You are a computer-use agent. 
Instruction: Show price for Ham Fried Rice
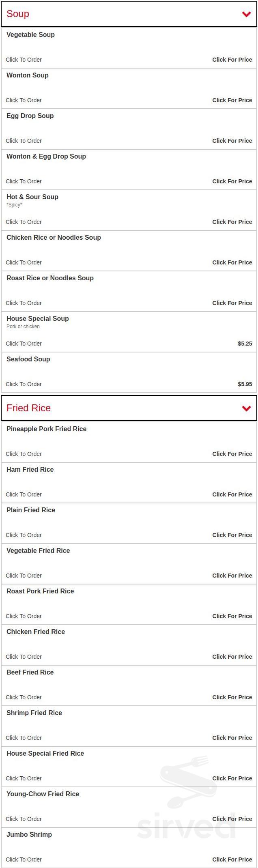coord(232,494)
